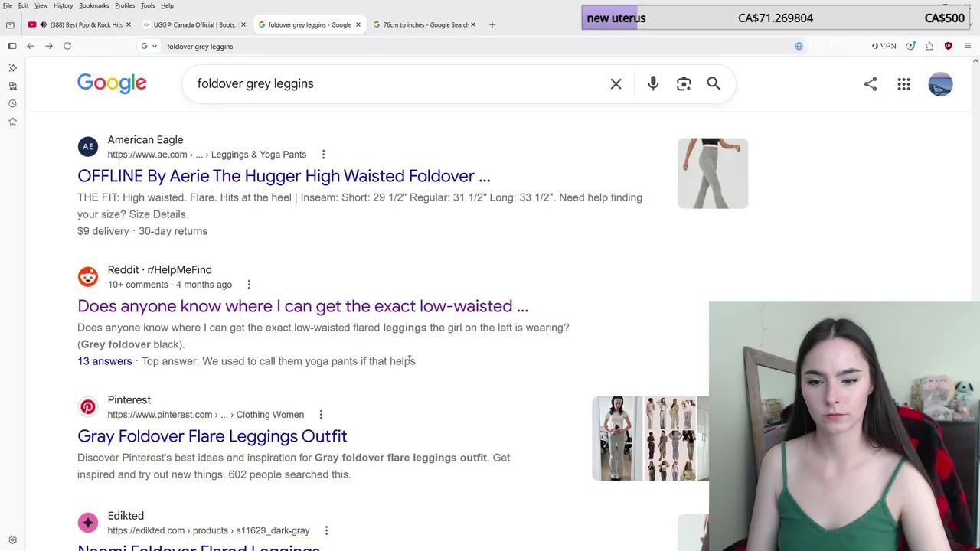Open the browser hamburger menu

point(967,46)
